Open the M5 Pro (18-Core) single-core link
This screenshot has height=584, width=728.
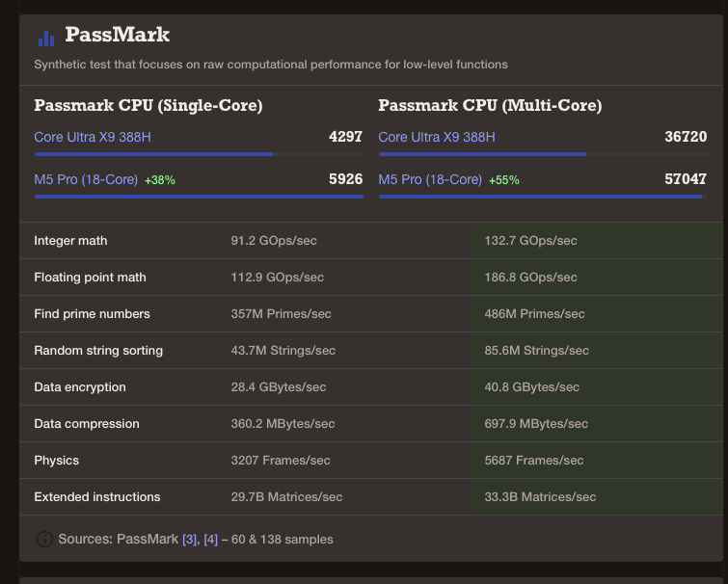[86, 179]
